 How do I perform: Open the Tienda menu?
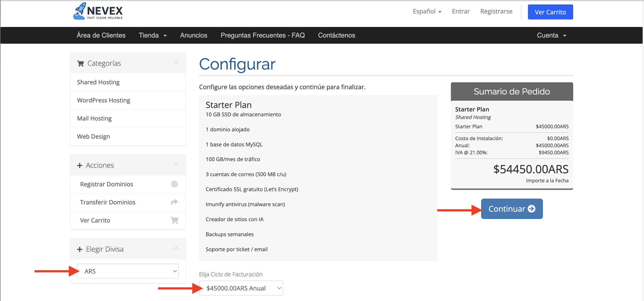point(152,35)
